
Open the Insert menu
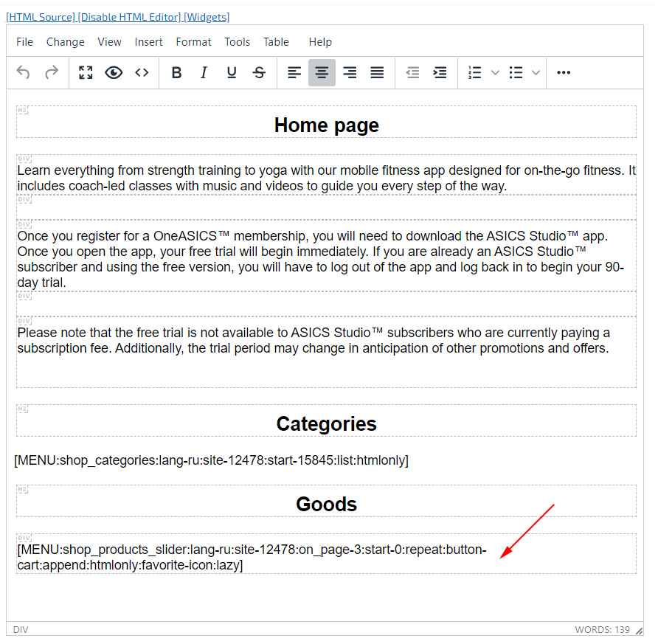[148, 42]
